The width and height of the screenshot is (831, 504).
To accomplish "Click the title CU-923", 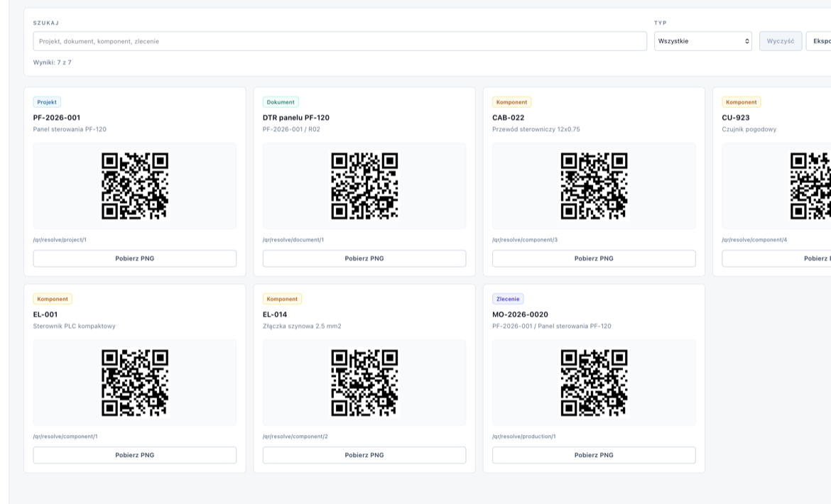I will 736,118.
